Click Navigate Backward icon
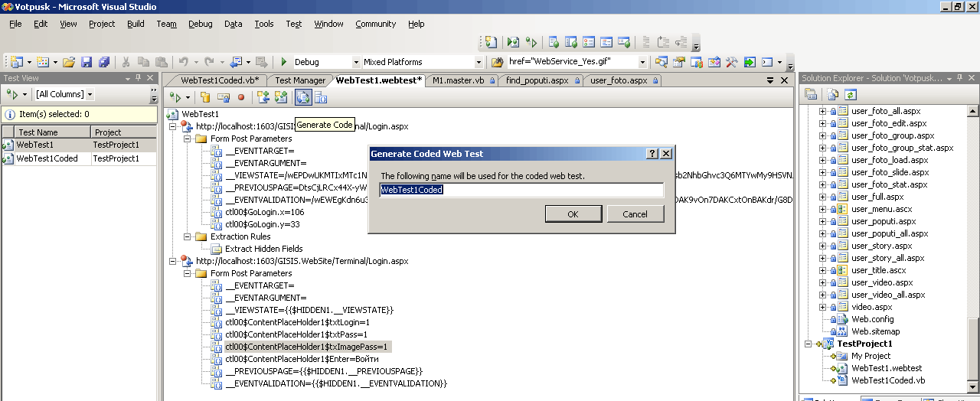 tap(234, 62)
